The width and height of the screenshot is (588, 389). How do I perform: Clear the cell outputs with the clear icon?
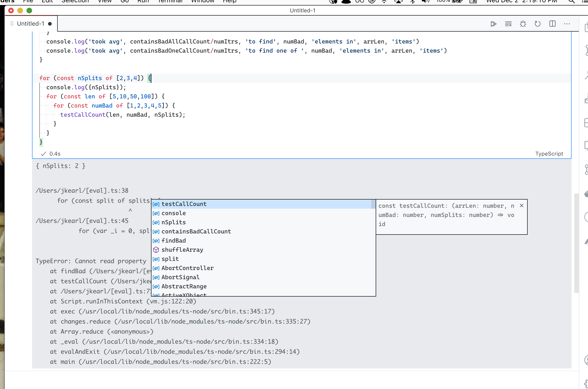pyautogui.click(x=508, y=24)
